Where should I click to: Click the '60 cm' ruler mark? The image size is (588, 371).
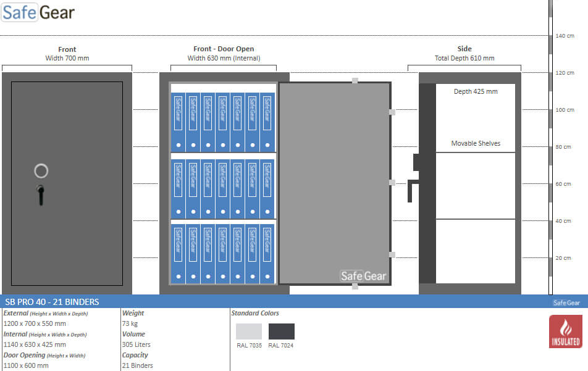[563, 184]
